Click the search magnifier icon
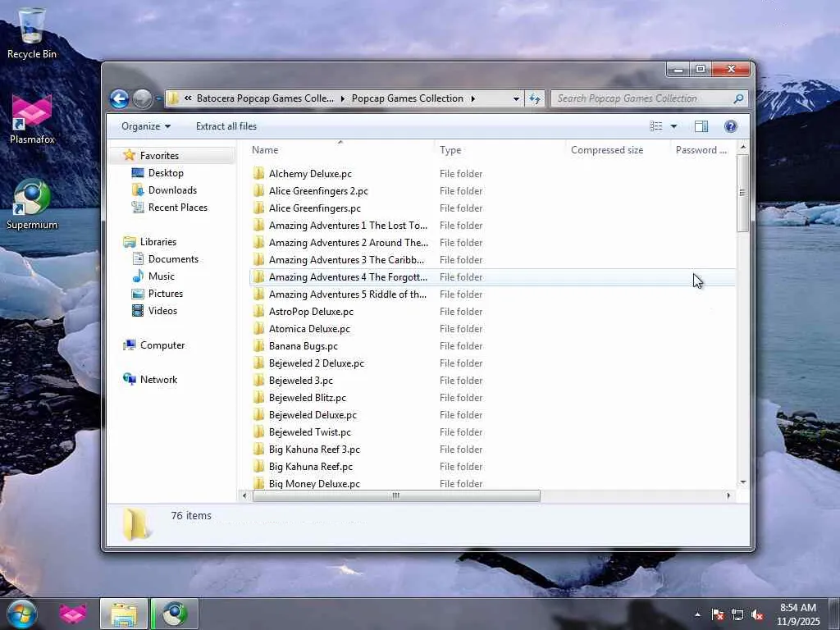Screen dimensions: 840x630 738,98
